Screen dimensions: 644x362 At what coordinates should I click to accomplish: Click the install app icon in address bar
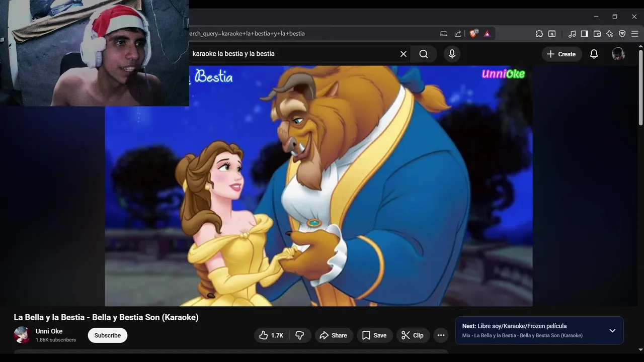tap(443, 34)
